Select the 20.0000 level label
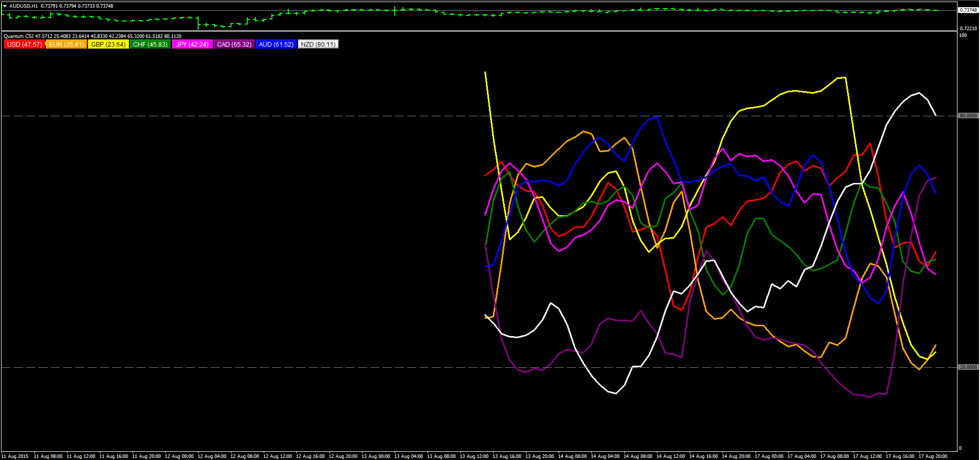Image resolution: width=980 pixels, height=460 pixels. pyautogui.click(x=968, y=367)
